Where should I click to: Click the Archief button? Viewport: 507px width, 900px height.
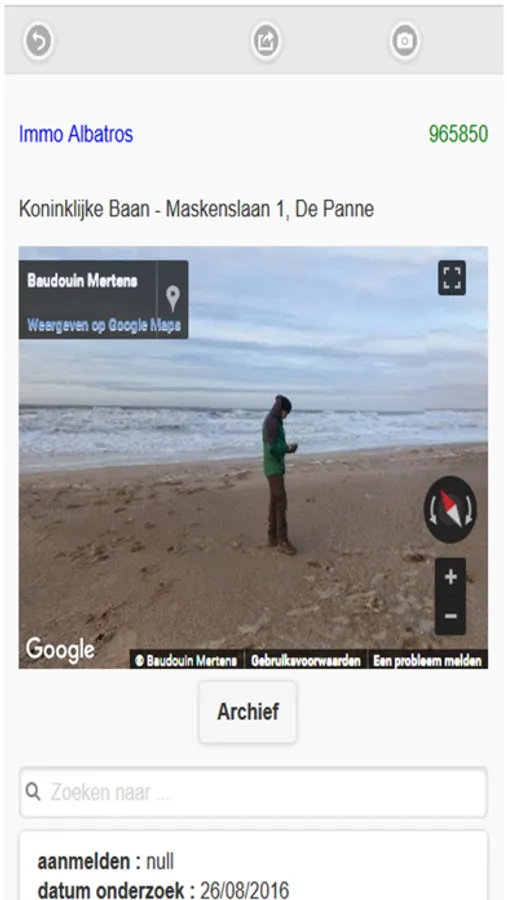tap(248, 712)
